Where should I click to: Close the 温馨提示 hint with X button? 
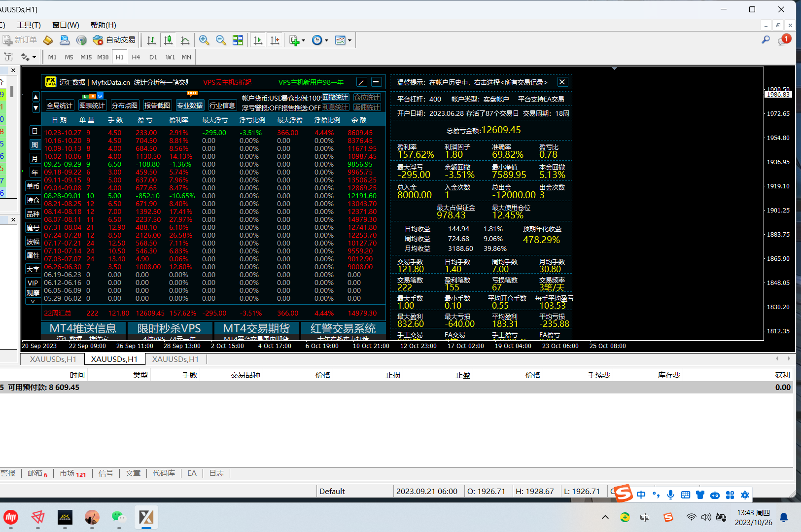click(562, 82)
